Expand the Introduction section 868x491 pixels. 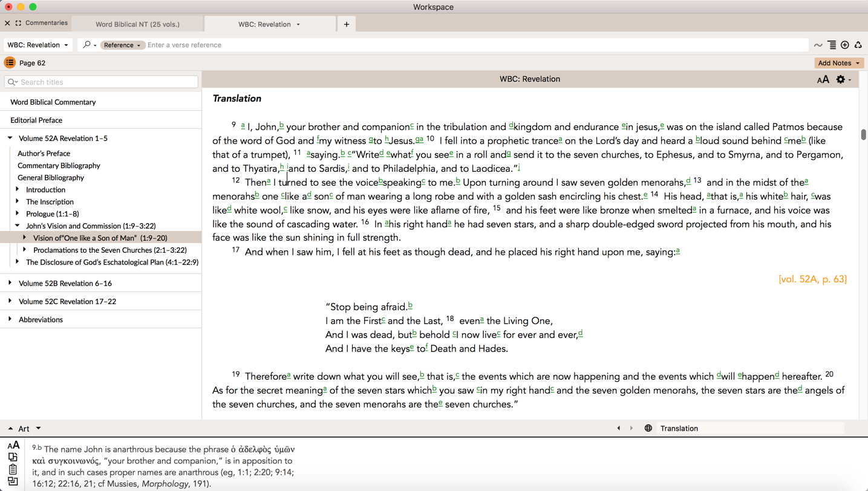[x=18, y=189]
